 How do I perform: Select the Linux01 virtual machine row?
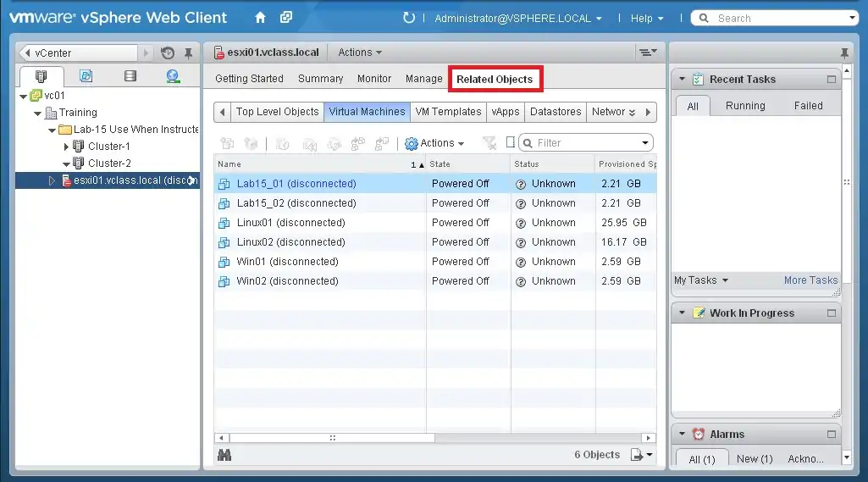290,223
